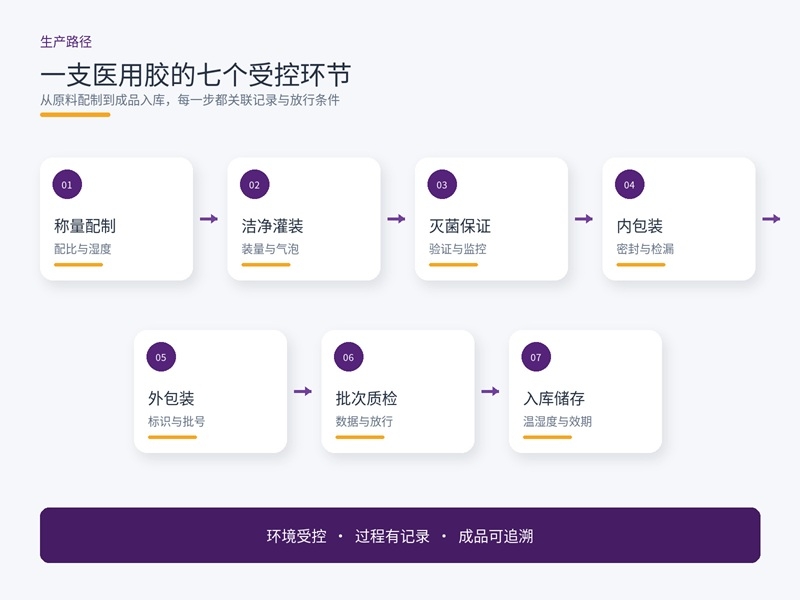Click 过程有记录 in the purple banner

[392, 536]
